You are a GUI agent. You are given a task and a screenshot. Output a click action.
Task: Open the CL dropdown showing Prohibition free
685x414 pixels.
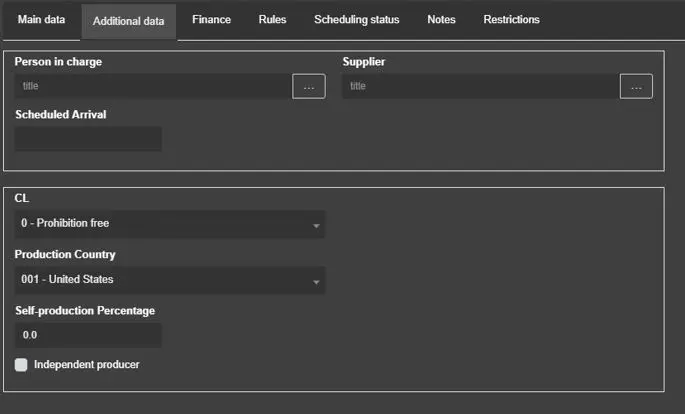pyautogui.click(x=160, y=224)
